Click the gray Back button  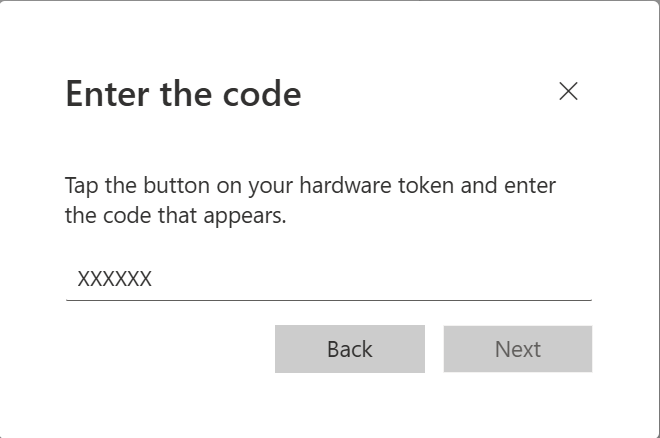click(350, 349)
